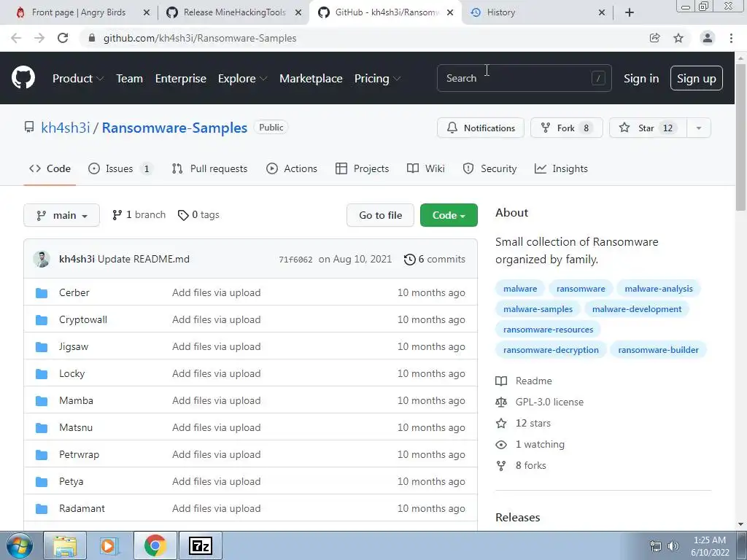
Task: Open the Windows Start button
Action: 20,545
